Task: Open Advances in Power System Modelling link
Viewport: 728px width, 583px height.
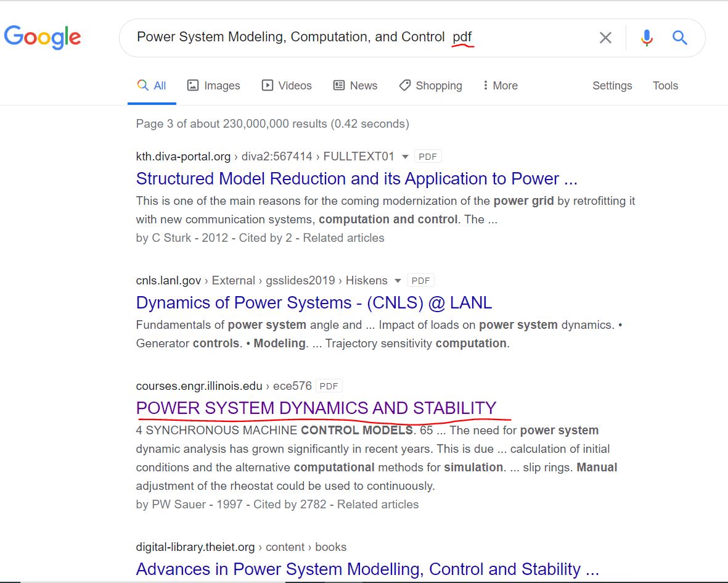Action: [367, 569]
